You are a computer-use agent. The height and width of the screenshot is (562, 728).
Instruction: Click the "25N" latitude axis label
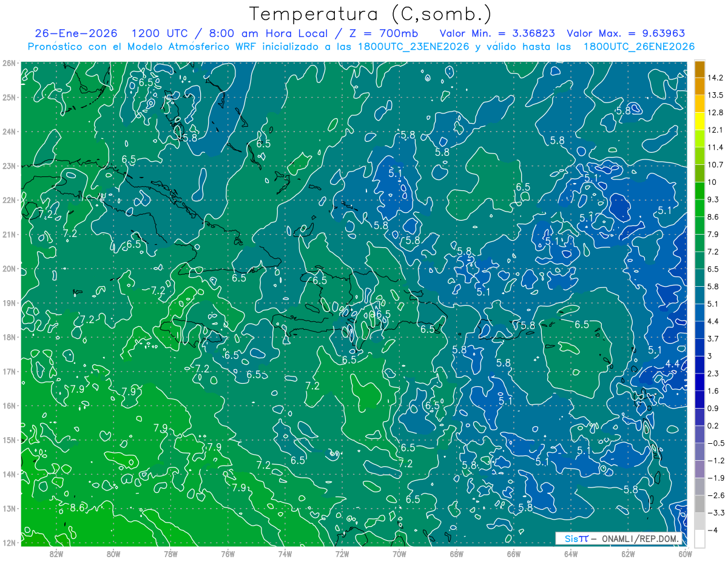9,97
